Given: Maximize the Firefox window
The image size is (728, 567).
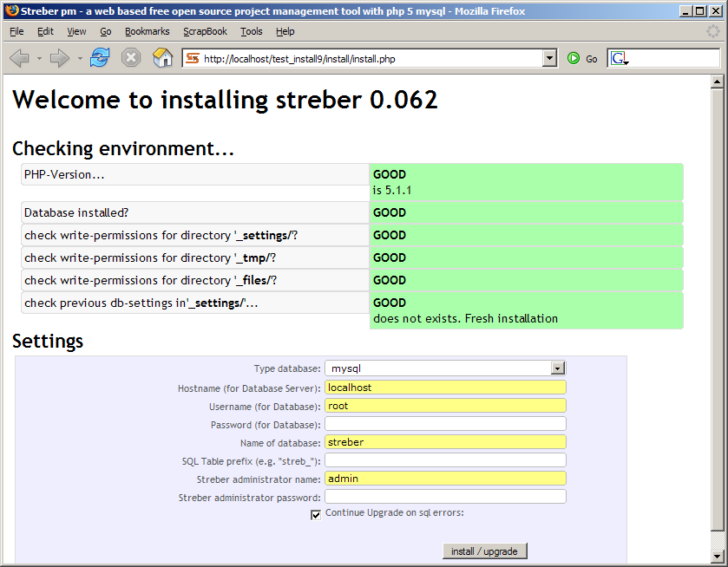Looking at the screenshot, I should (700, 11).
